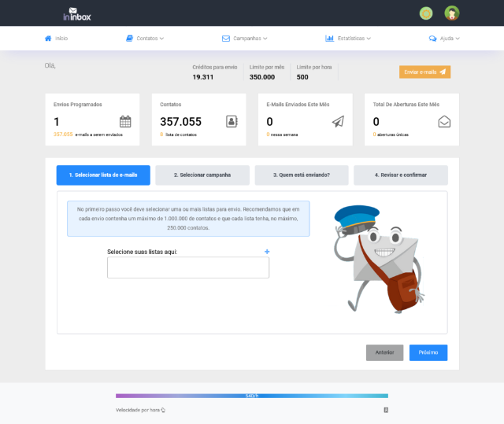This screenshot has width=504, height=424.
Task: Click the inInbox logo
Action: tap(77, 13)
